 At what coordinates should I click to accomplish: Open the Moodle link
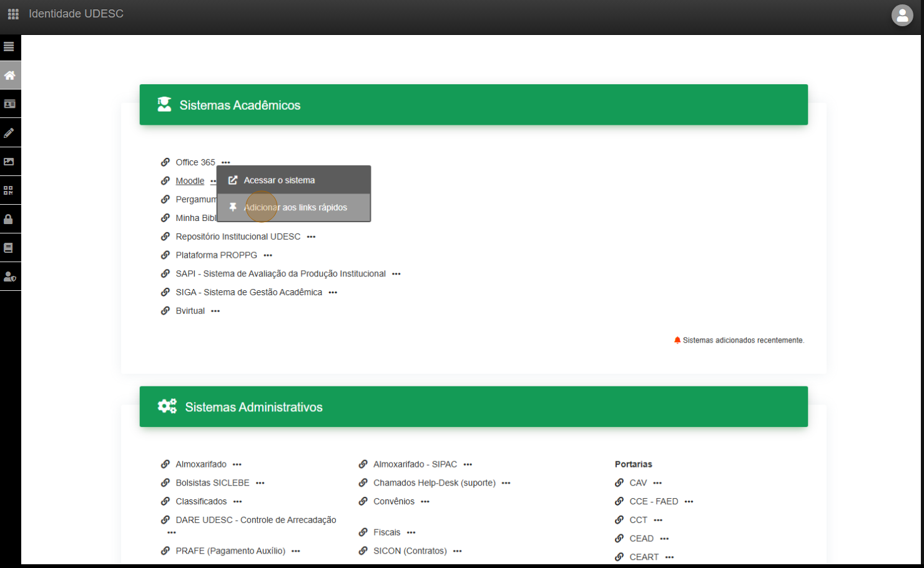[190, 181]
